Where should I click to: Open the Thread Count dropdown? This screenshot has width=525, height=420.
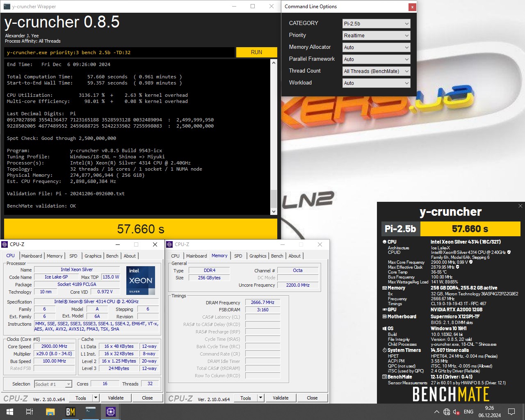(376, 71)
